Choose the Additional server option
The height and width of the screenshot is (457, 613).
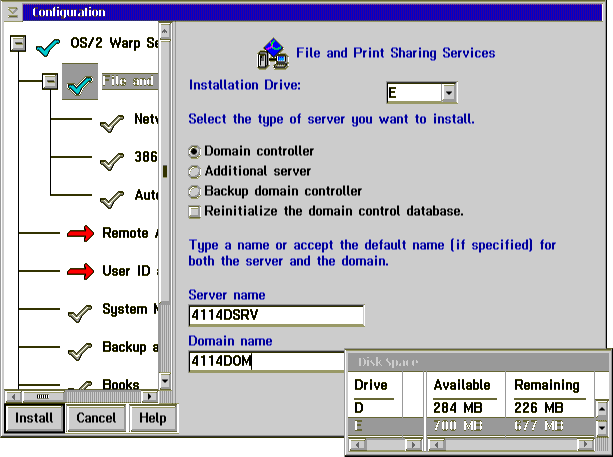[x=194, y=171]
